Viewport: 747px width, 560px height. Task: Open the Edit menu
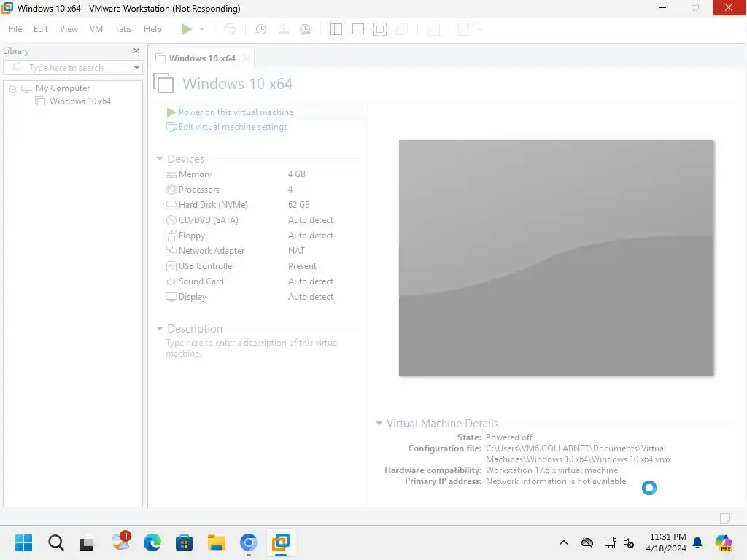click(41, 29)
